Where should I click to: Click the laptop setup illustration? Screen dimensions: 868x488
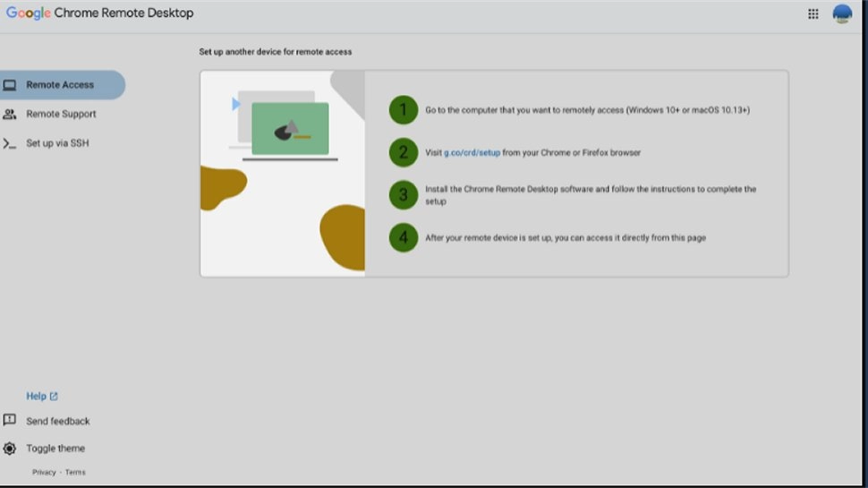[x=282, y=174]
